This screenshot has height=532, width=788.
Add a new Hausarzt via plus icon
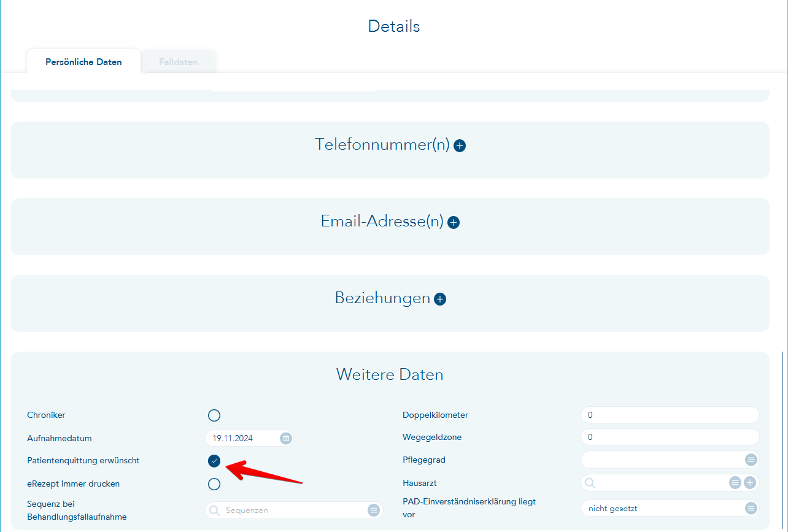tap(750, 483)
